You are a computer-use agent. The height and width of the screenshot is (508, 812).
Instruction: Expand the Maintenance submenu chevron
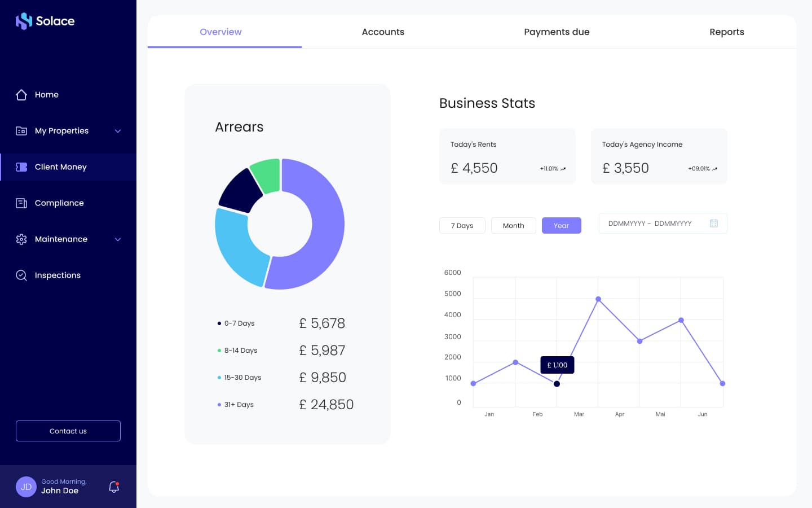118,239
